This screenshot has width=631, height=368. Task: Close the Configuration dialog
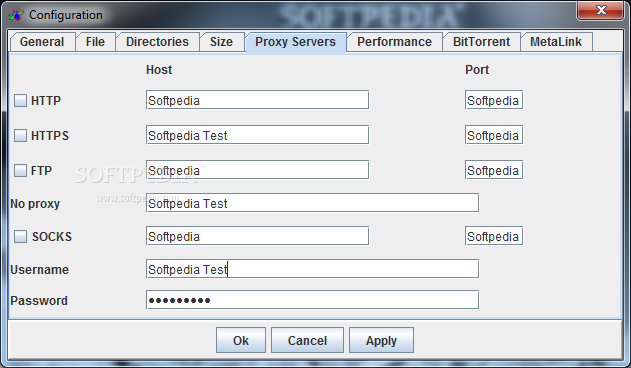(x=601, y=10)
